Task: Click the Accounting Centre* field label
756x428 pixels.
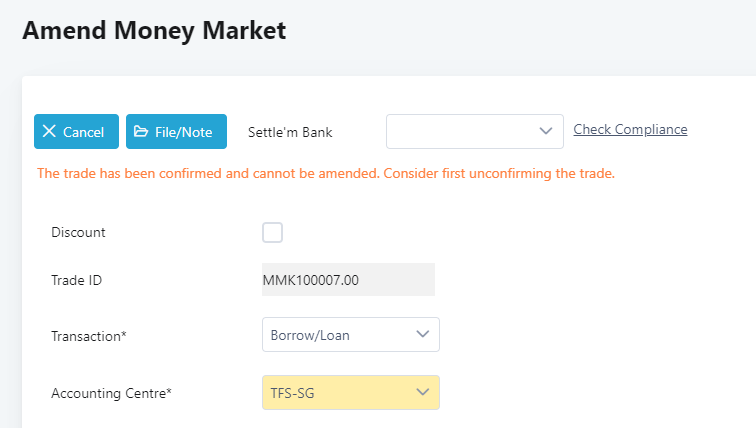Action: click(111, 393)
